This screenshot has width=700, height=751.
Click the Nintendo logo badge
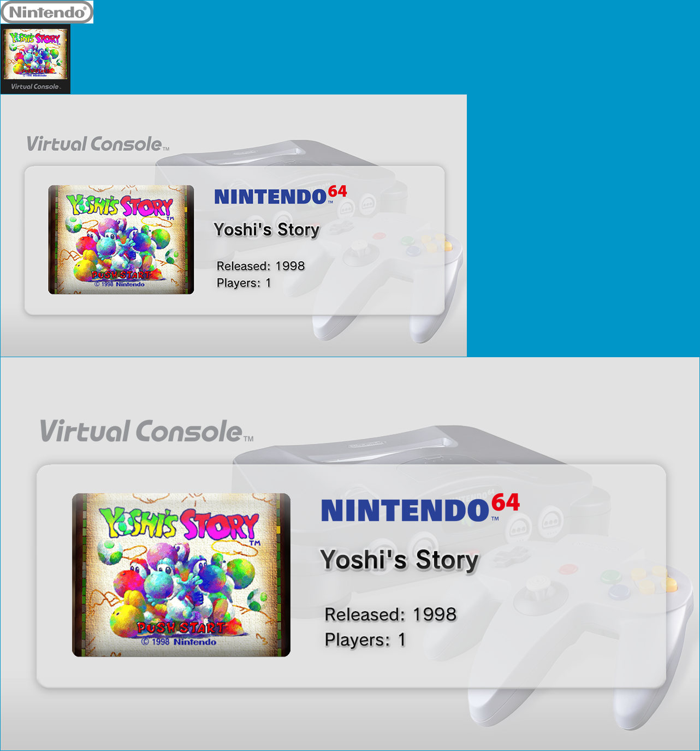(x=47, y=12)
